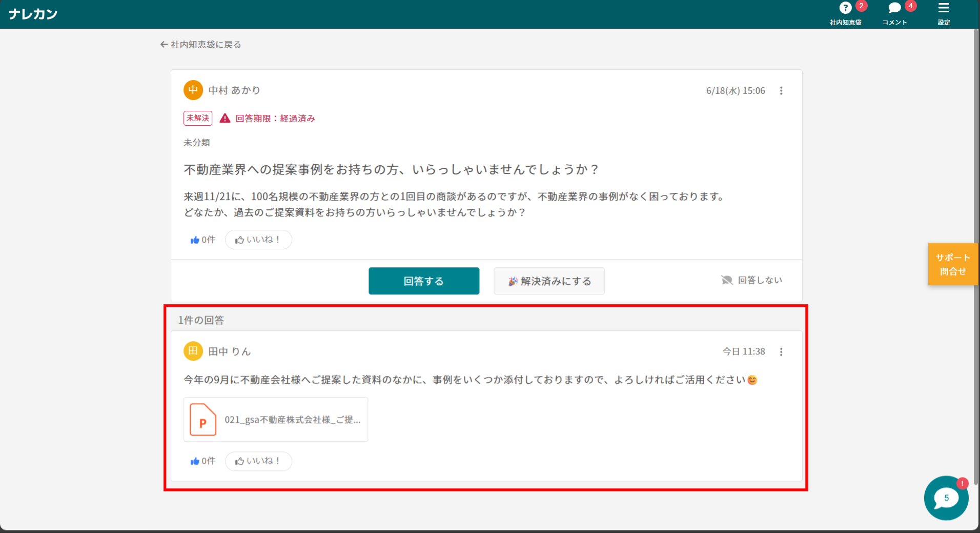Screen dimensions: 980x533
Task: Click the 回答する button
Action: pyautogui.click(x=424, y=281)
